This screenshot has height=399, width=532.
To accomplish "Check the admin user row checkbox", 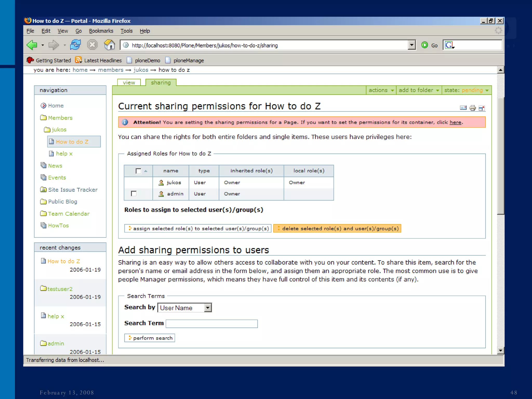I will click(x=134, y=194).
